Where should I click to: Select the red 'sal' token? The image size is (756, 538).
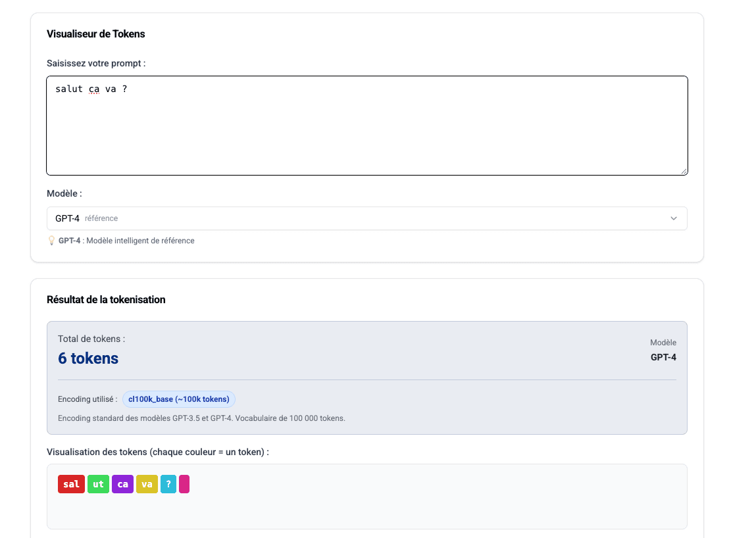tap(71, 483)
